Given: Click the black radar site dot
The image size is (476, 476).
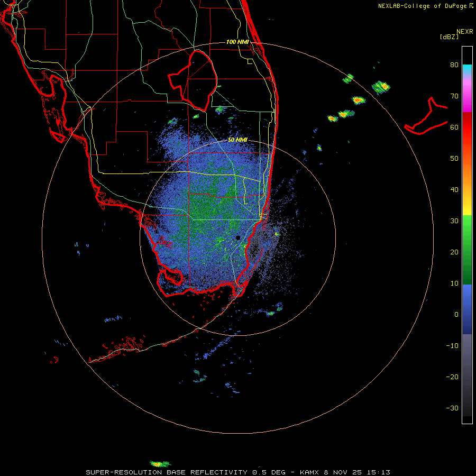Looking at the screenshot, I should (238, 237).
